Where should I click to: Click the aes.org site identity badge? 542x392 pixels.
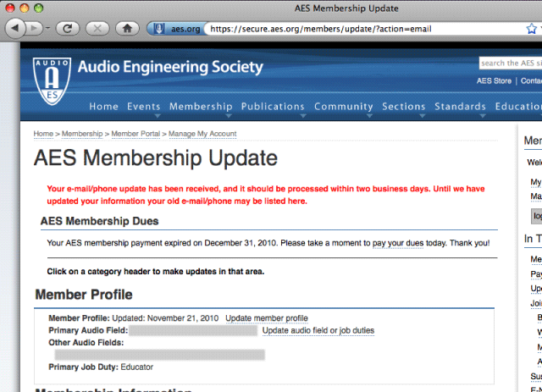[x=175, y=29]
